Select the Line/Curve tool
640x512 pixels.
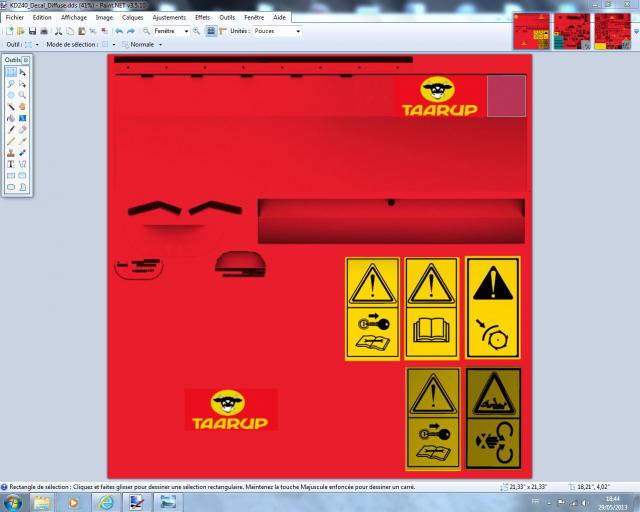click(x=22, y=164)
